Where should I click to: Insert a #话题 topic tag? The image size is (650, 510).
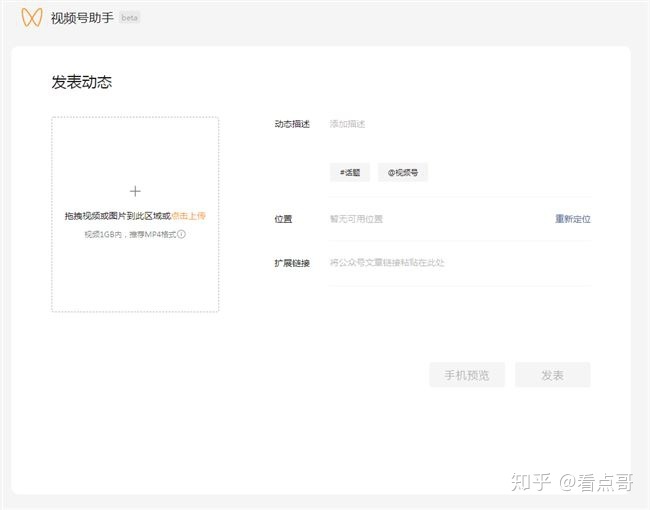(x=350, y=172)
